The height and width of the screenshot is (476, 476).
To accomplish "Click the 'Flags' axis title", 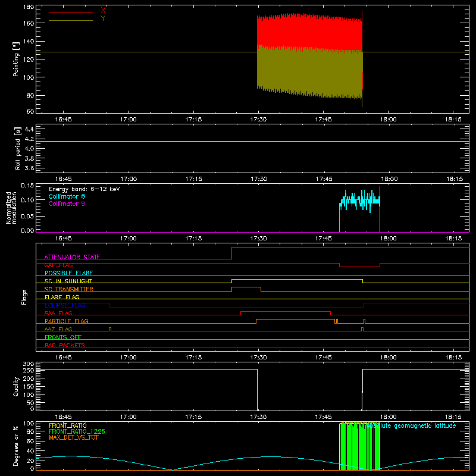I will click(x=24, y=297).
